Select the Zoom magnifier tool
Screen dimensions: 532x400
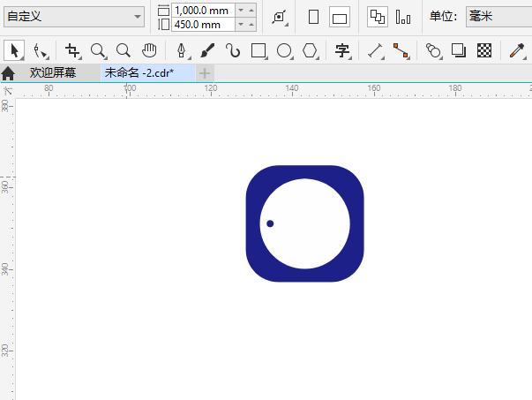coord(99,51)
